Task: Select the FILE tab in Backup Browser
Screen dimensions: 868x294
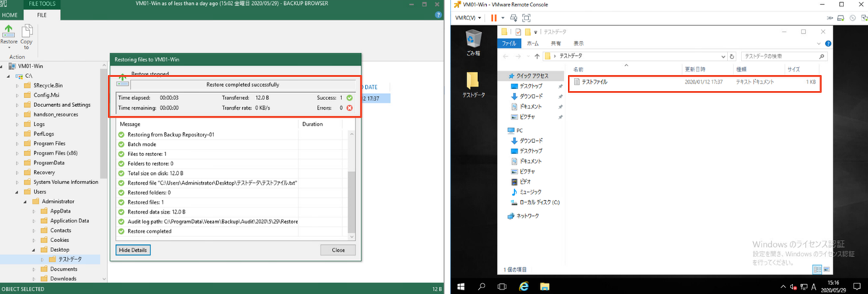Action: click(42, 14)
